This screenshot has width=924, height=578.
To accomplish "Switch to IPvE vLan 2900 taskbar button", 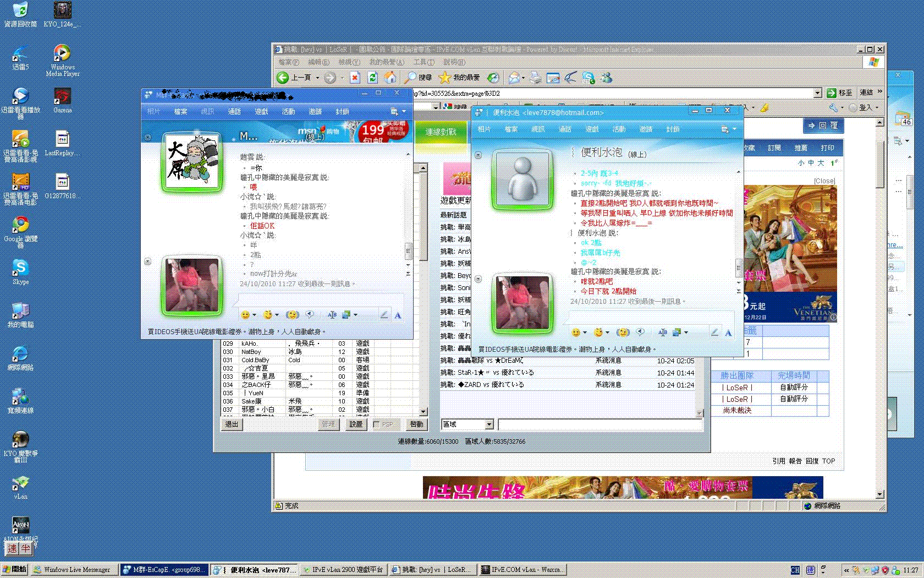I will pos(343,570).
